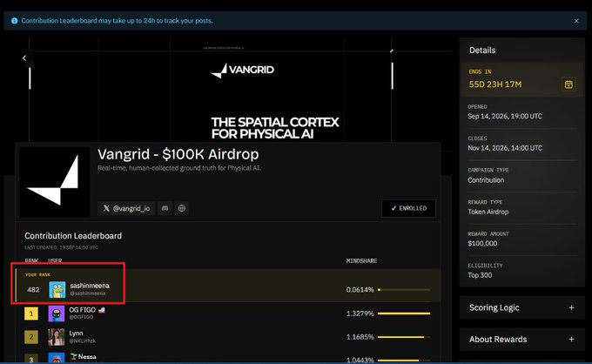
Task: Click the $100,000 reward amount
Action: (x=482, y=244)
